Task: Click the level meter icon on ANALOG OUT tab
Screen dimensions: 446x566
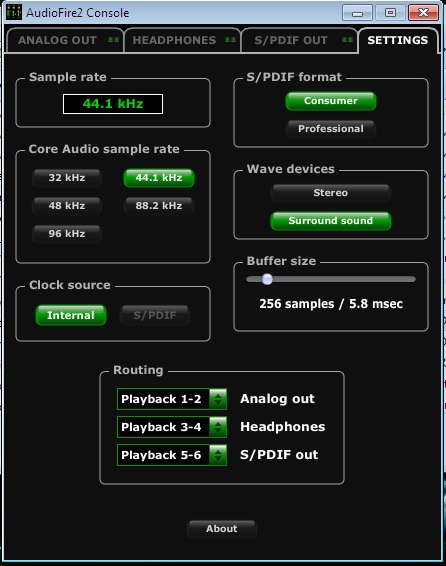Action: click(114, 40)
